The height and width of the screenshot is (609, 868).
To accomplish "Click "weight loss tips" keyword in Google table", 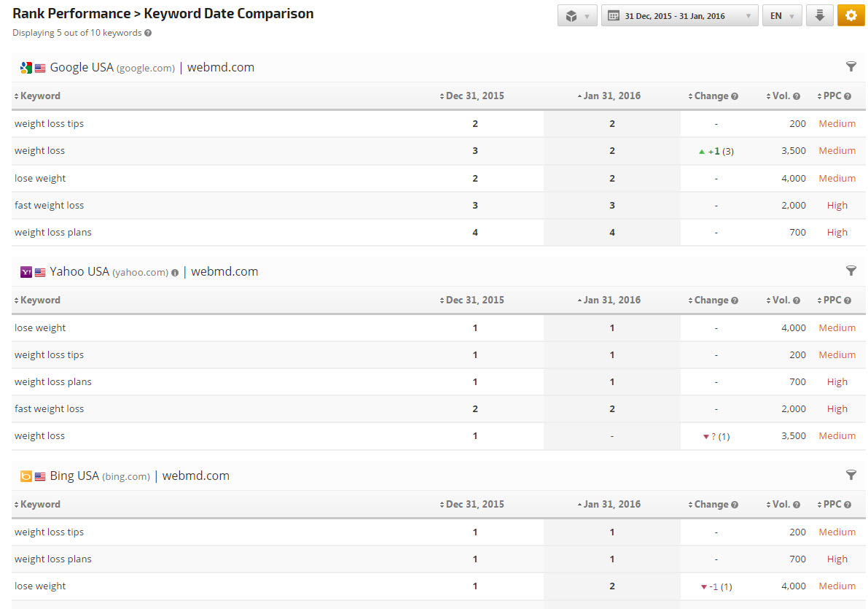I will [x=49, y=124].
